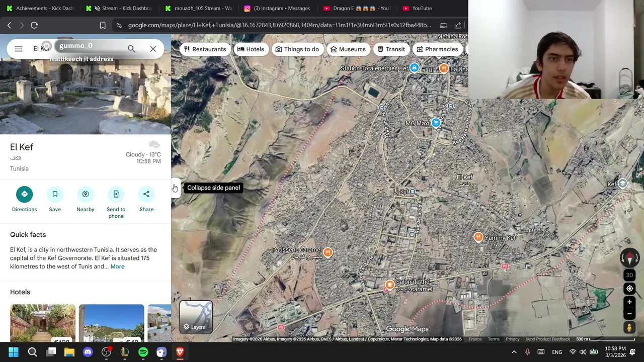Open the Windows Start menu
Screen dimensions: 644x362
[14, 352]
